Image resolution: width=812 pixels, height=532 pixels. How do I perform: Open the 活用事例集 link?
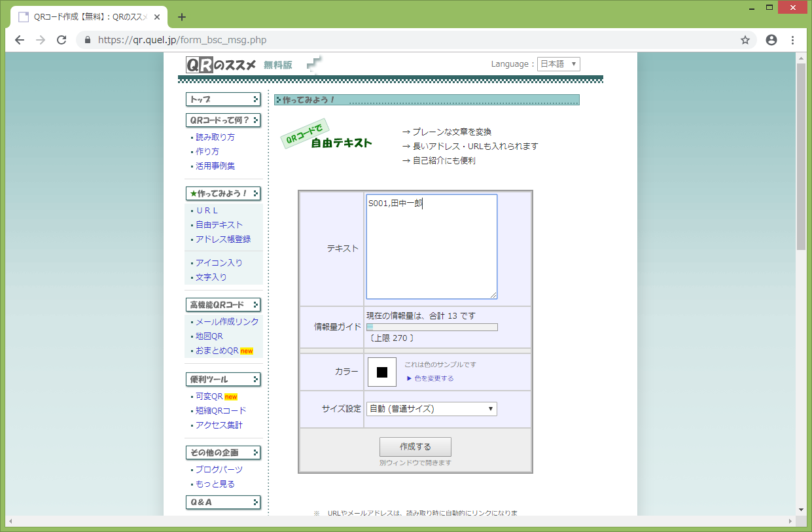[x=215, y=166]
